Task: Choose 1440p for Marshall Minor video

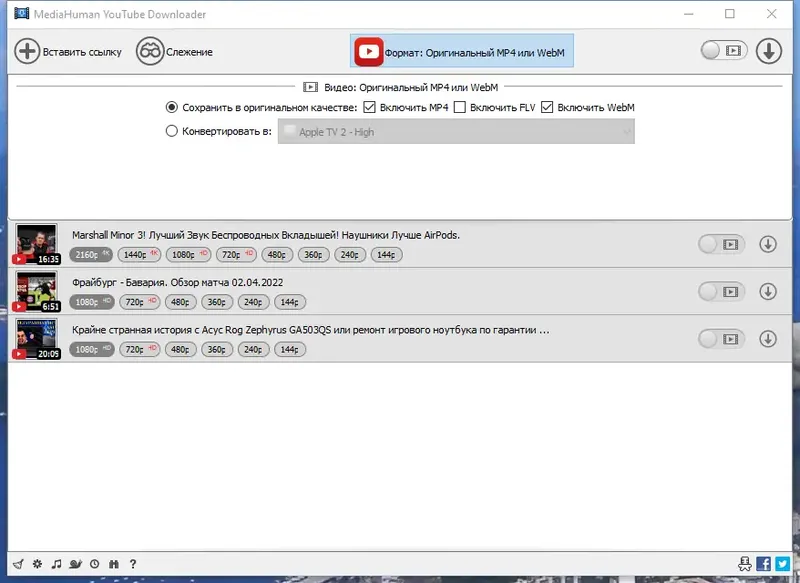Action: 139,255
